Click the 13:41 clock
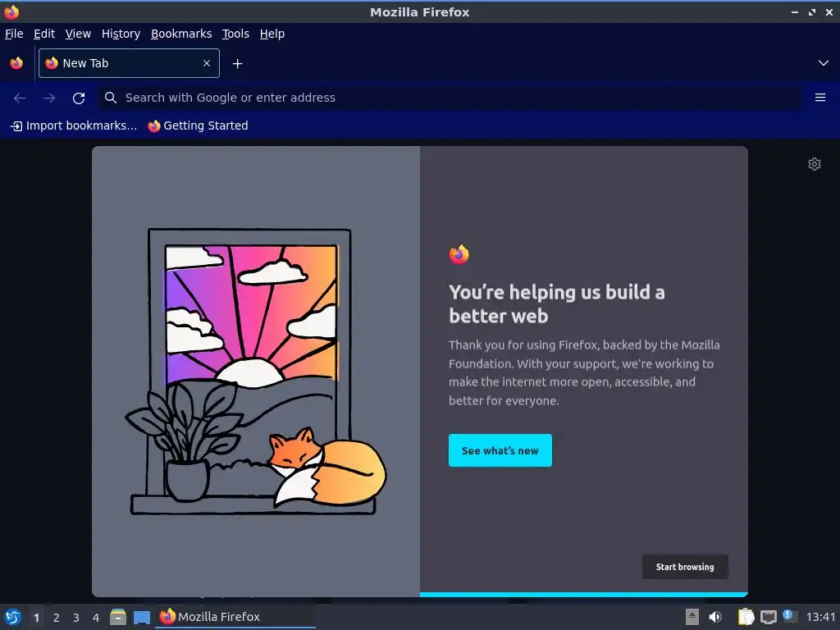The width and height of the screenshot is (840, 630). point(820,617)
